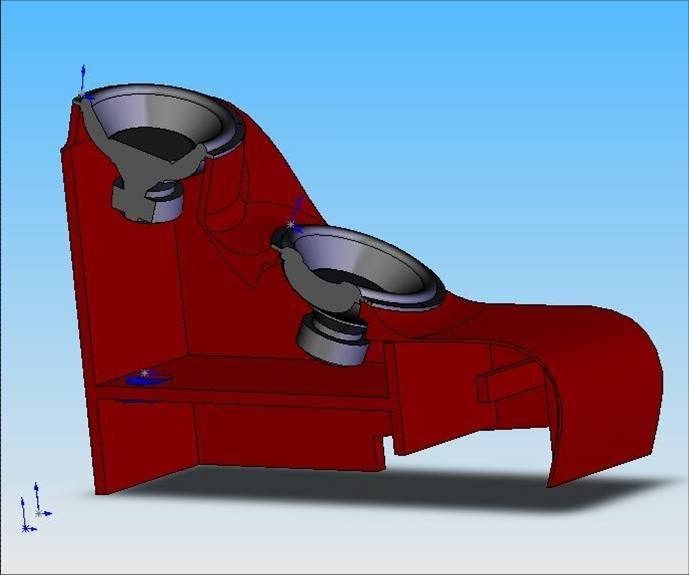Select the small rectangular block near the fender
The image size is (689, 575).
(x=502, y=384)
